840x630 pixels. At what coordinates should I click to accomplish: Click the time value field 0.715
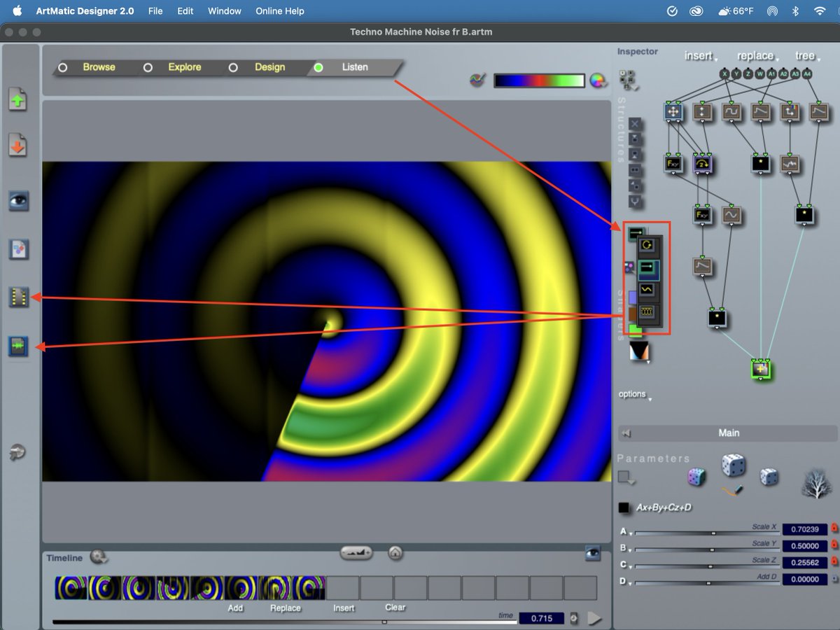(542, 619)
